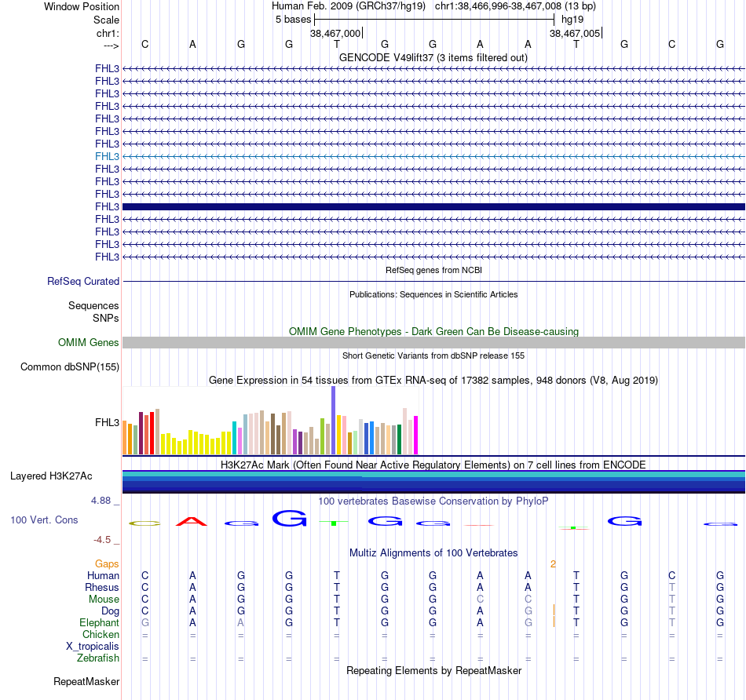Click the hg19 assembly label
The image size is (746, 700).
pyautogui.click(x=572, y=20)
